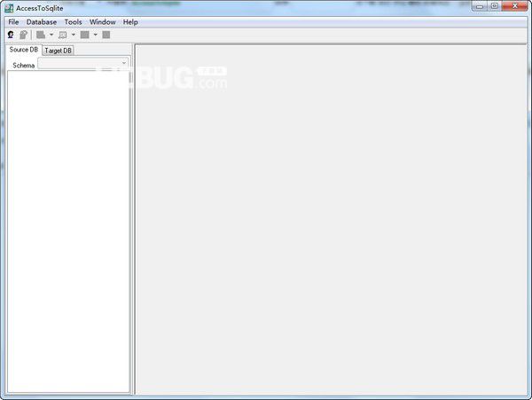Maximize the AccessToSqlite window

[495, 6]
